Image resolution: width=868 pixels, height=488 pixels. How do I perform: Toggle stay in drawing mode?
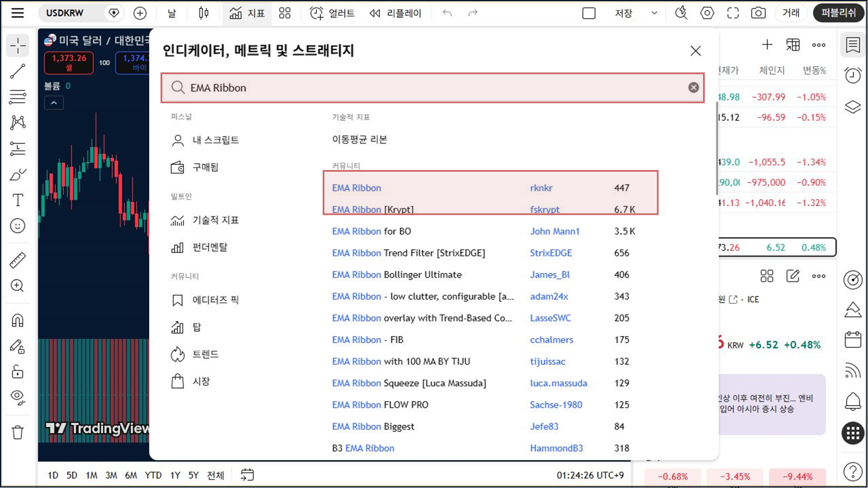click(x=18, y=346)
